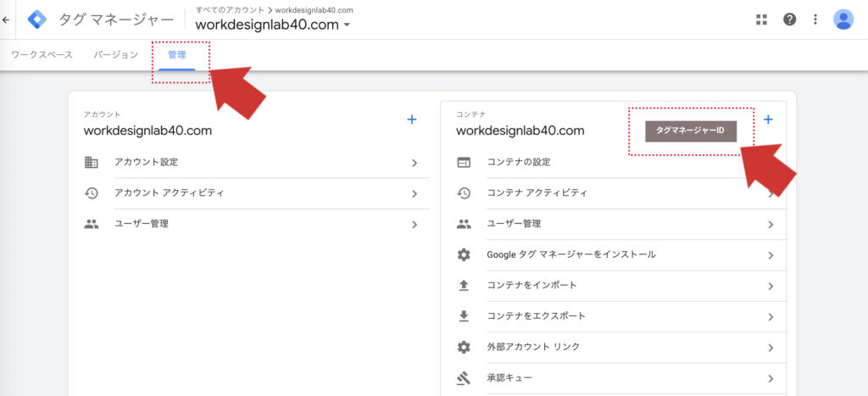Viewport: 868px width, 396px height.
Task: Open アカウント設定 row label
Action: pyautogui.click(x=146, y=162)
